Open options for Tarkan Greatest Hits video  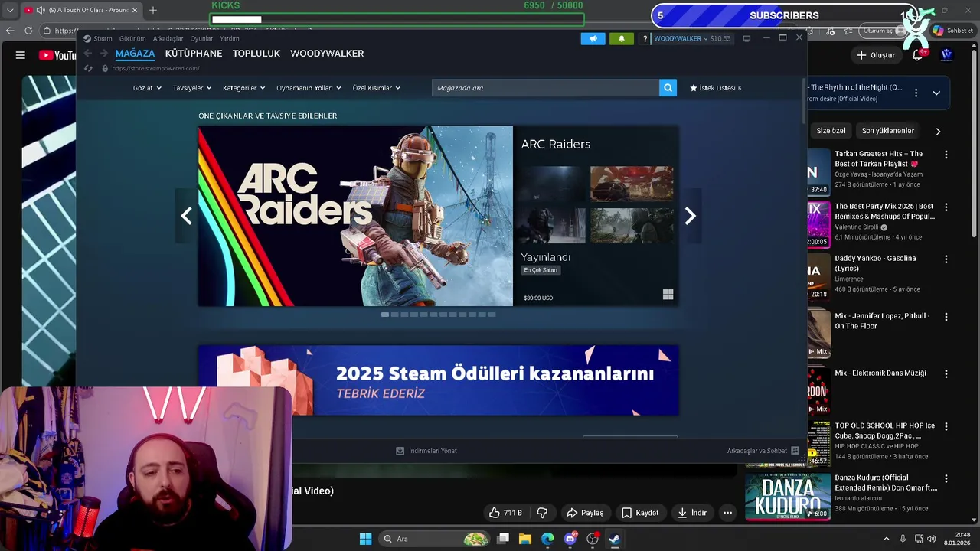pos(946,155)
